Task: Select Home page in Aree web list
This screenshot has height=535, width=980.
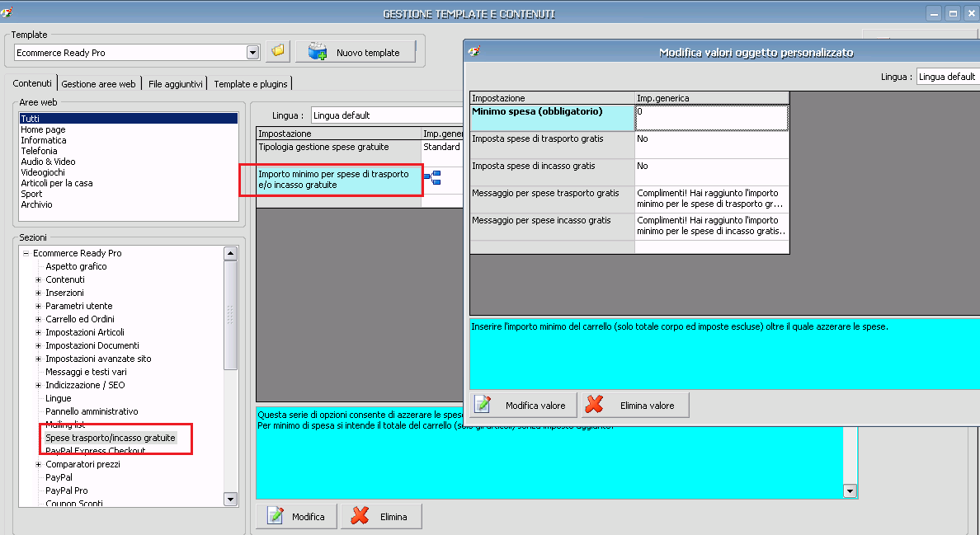Action: coord(43,129)
